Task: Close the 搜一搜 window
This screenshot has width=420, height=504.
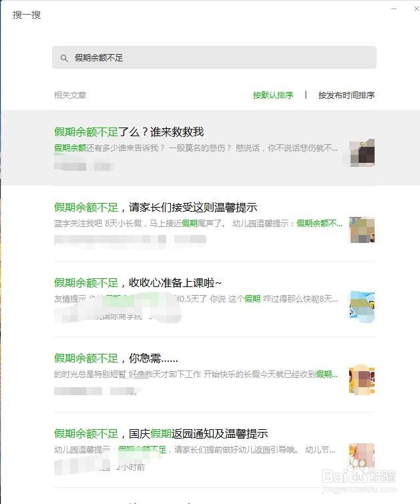Action: click(x=416, y=9)
